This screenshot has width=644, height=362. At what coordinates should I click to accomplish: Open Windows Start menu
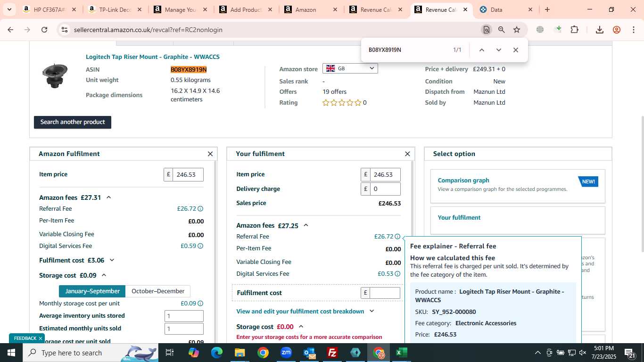[11, 353]
